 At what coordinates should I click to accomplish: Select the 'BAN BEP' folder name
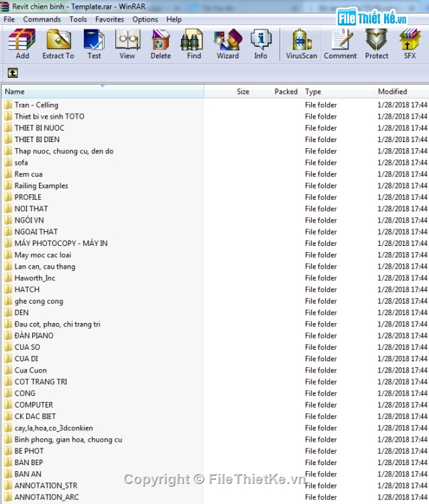[x=29, y=462]
